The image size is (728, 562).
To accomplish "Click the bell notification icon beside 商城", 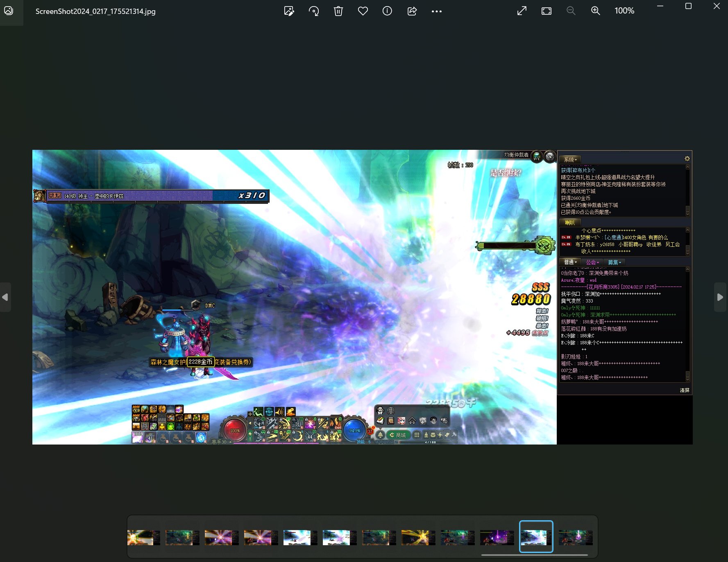I will coord(381,435).
